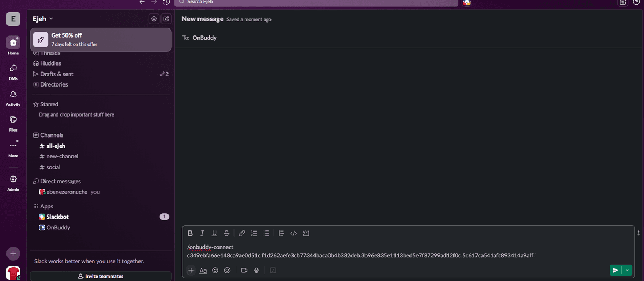The image size is (644, 281).
Task: Expand the Ejeh workspace menu
Action: click(43, 19)
